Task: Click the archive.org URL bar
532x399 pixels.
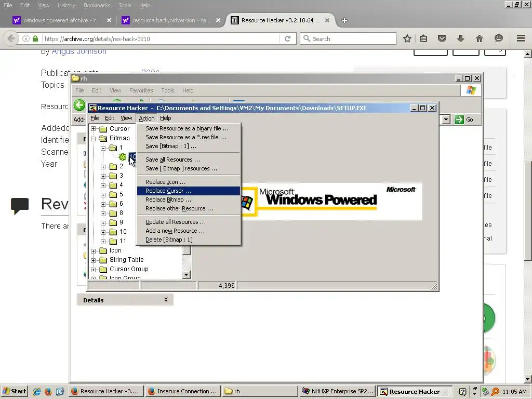Action: (161, 38)
